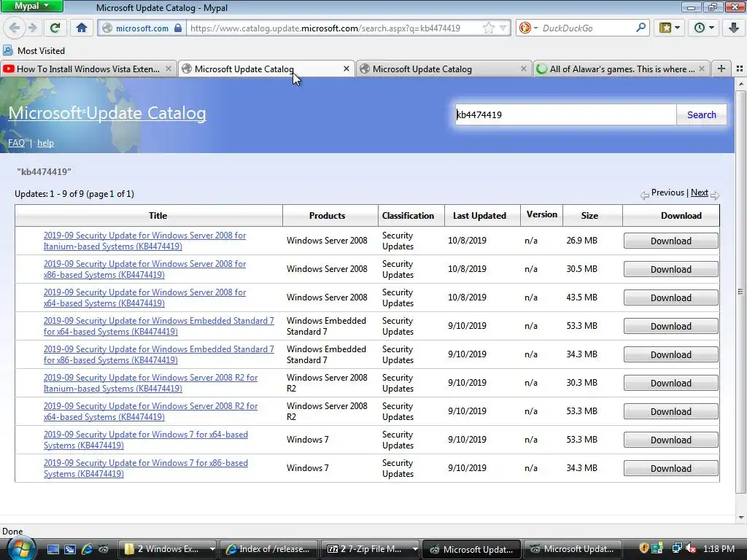Download the 30.3 MB Server 2008 R2 Itanium update
747x560 pixels.
(671, 384)
